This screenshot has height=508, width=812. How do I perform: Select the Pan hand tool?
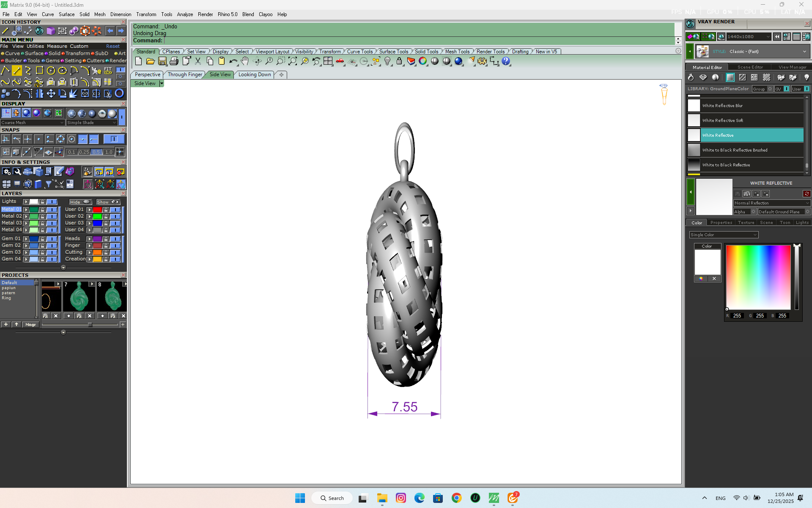245,61
